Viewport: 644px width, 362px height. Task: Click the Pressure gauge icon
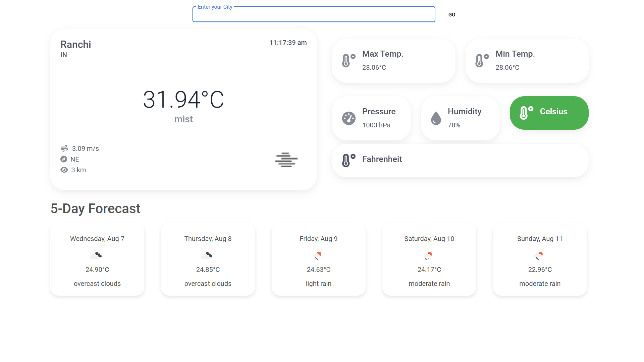348,118
